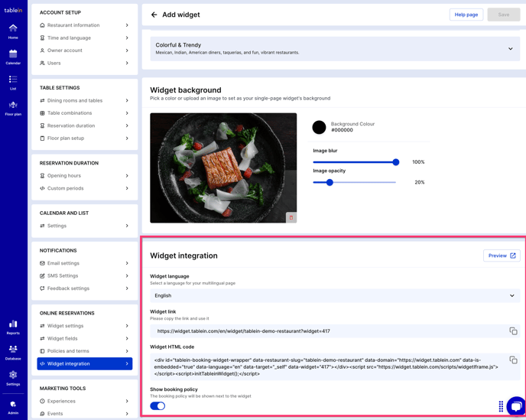This screenshot has height=420, width=526.
Task: Open SMS Settings
Action: [84, 275]
